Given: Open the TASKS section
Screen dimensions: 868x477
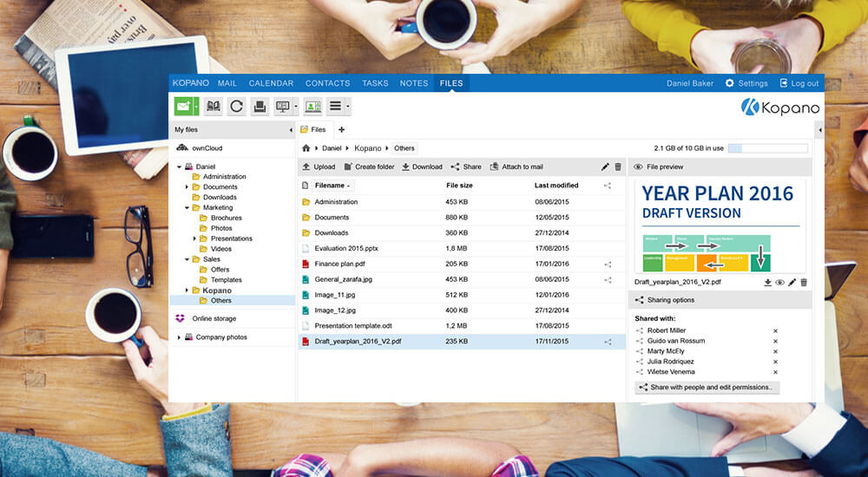Looking at the screenshot, I should (x=375, y=83).
